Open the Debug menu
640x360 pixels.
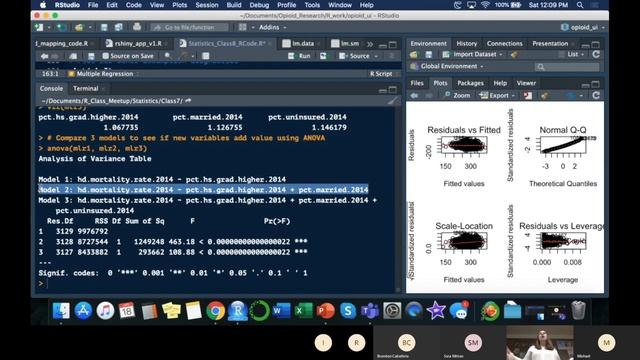click(259, 5)
